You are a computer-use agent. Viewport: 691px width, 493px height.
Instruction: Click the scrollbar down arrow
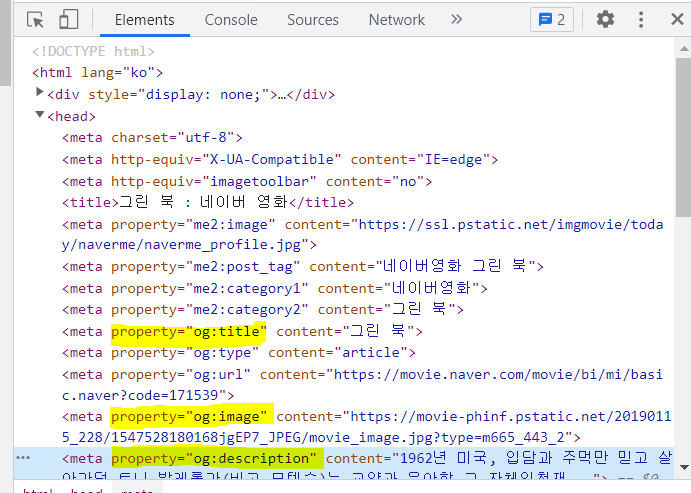pos(684,467)
